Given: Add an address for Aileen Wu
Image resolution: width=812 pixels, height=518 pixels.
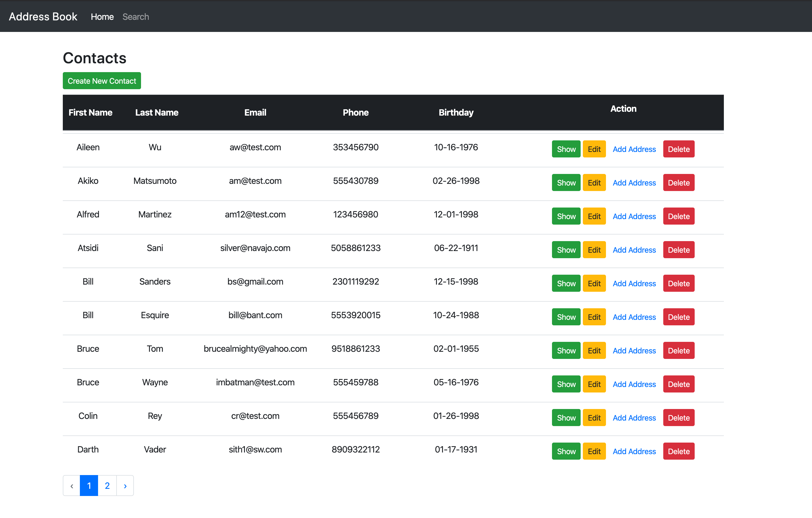Looking at the screenshot, I should click(634, 149).
